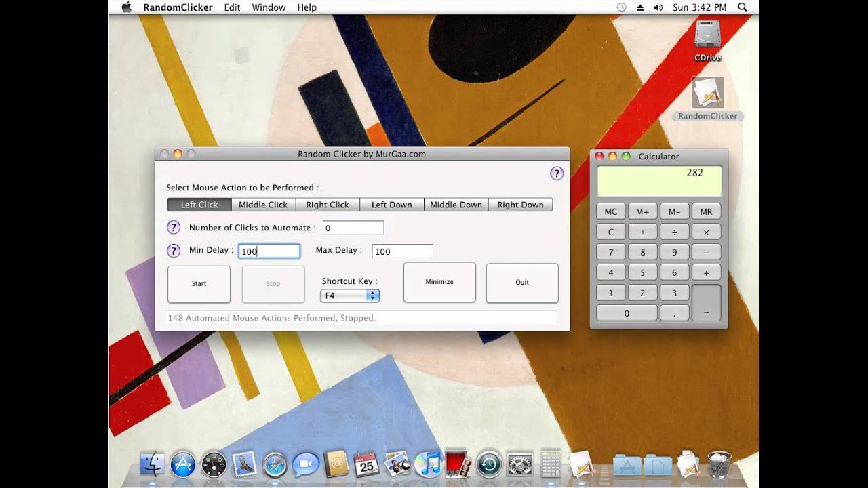Image resolution: width=868 pixels, height=488 pixels.
Task: Switch mouse action to Middle Click
Action: [263, 205]
